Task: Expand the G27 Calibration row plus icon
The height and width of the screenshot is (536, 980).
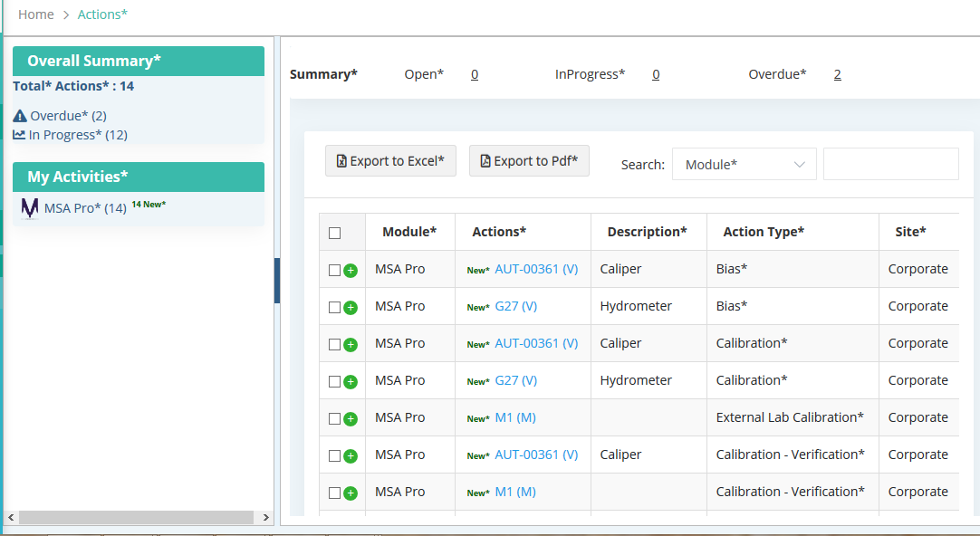Action: [351, 382]
